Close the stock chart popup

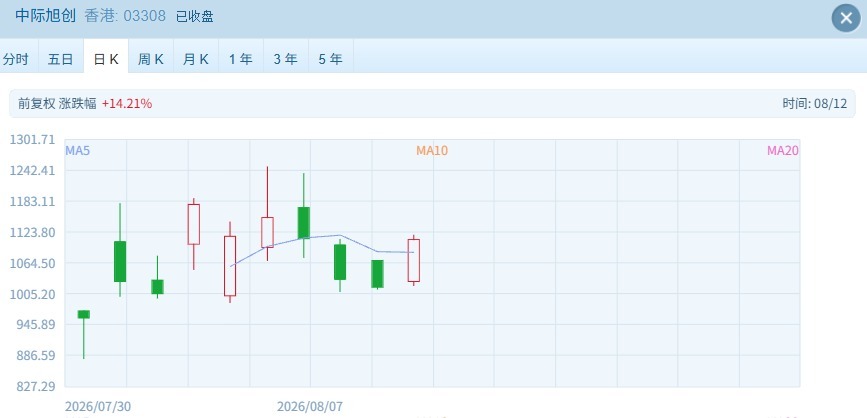pyautogui.click(x=846, y=18)
